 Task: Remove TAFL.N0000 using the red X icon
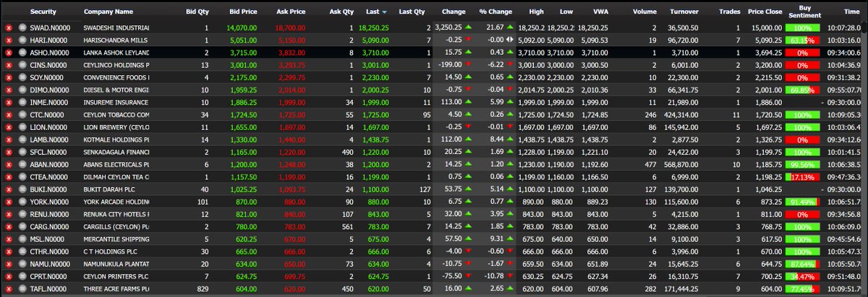click(9, 289)
